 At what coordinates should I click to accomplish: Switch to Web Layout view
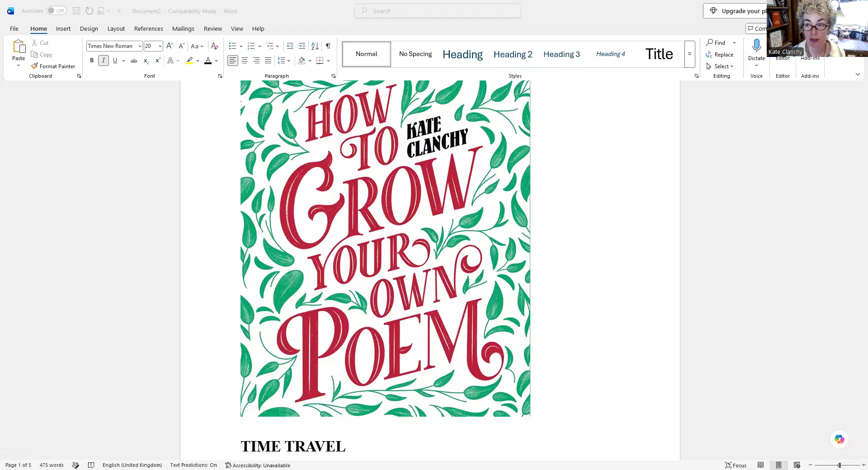(x=797, y=465)
